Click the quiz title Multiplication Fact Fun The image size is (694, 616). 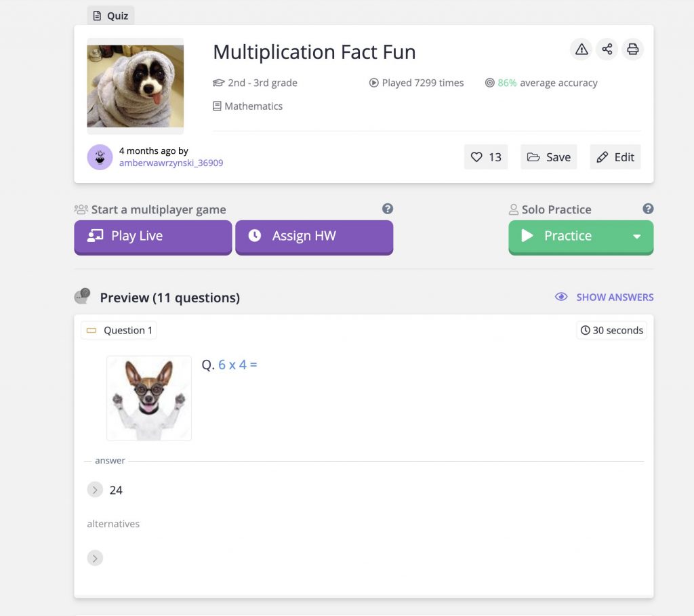pyautogui.click(x=314, y=52)
